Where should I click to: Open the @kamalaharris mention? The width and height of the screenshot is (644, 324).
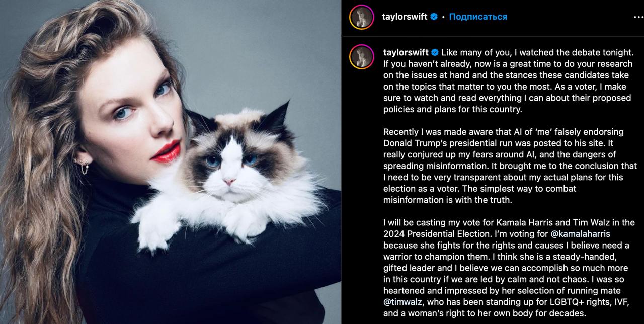567,234
